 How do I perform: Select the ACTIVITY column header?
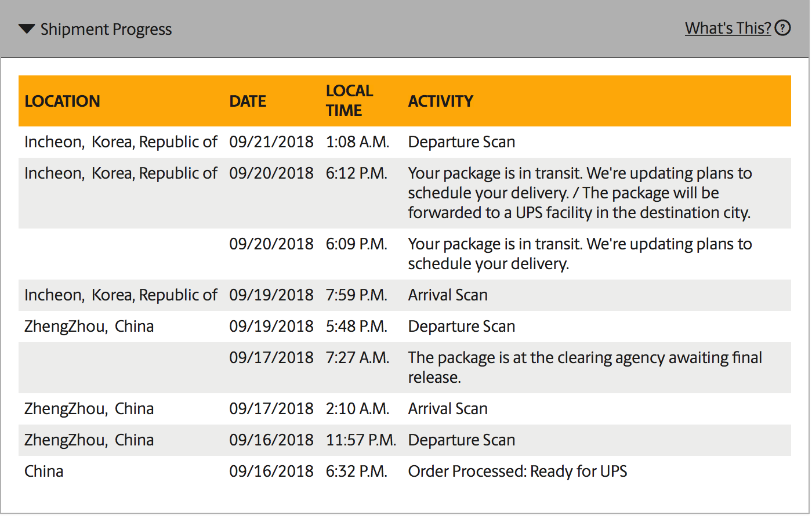click(441, 101)
